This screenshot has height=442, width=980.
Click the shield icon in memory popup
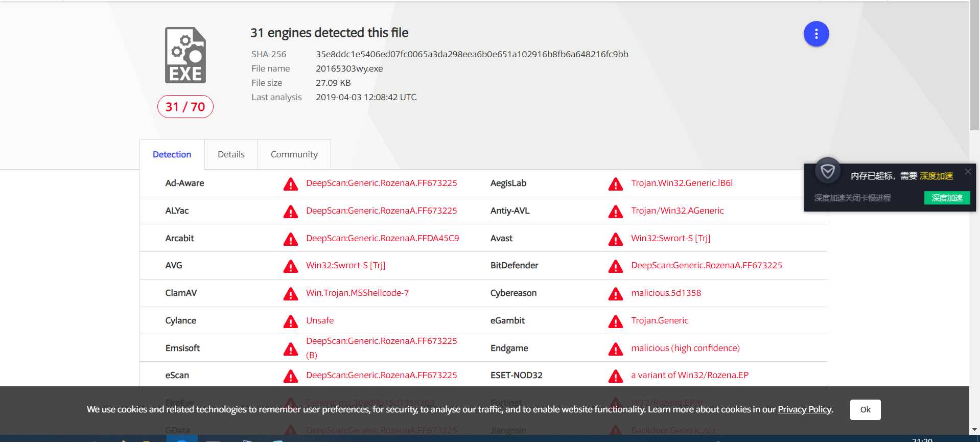pos(828,171)
